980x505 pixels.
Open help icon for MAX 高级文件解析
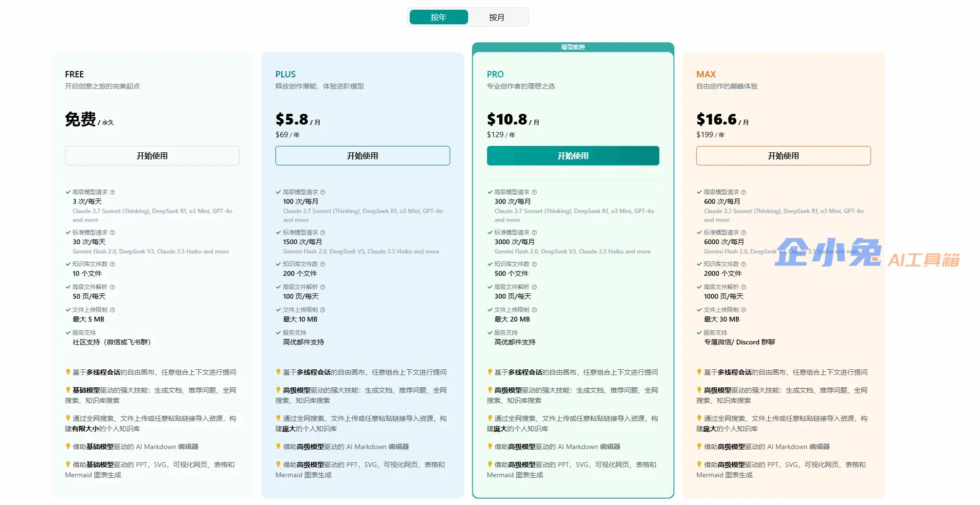[744, 287]
